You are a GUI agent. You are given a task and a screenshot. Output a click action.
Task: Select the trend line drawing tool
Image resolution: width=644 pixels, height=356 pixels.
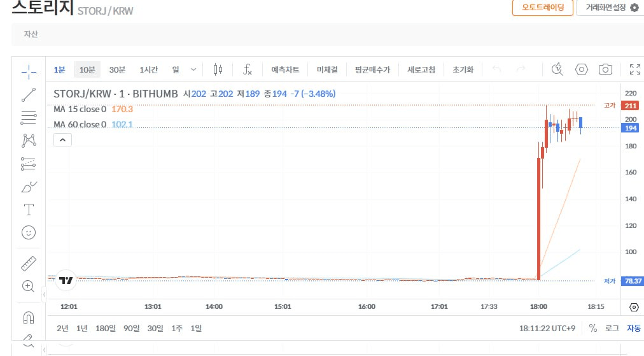pyautogui.click(x=29, y=95)
